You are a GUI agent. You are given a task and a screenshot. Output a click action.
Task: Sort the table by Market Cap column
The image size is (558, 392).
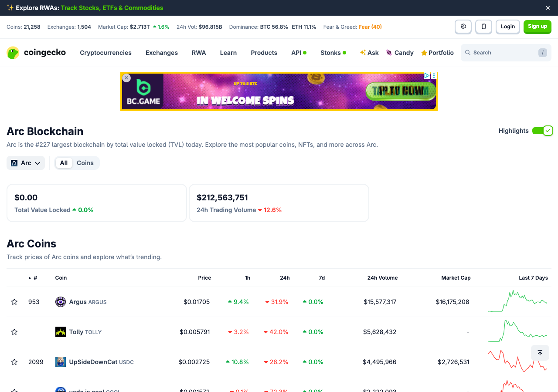[456, 278]
